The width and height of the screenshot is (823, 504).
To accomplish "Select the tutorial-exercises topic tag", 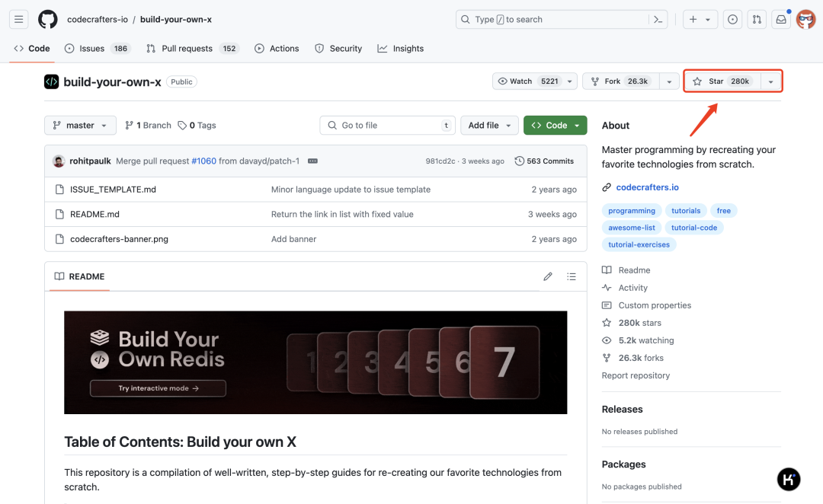I will point(639,244).
